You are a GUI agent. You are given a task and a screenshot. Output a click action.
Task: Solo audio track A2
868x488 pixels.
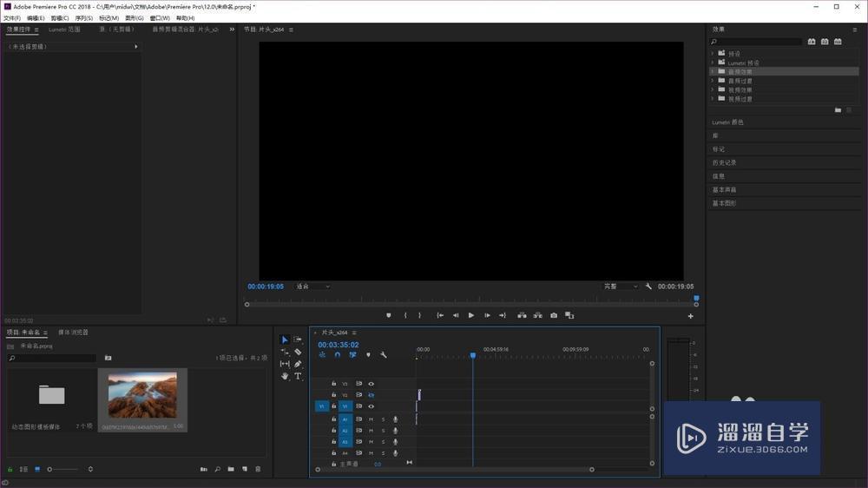pyautogui.click(x=383, y=431)
